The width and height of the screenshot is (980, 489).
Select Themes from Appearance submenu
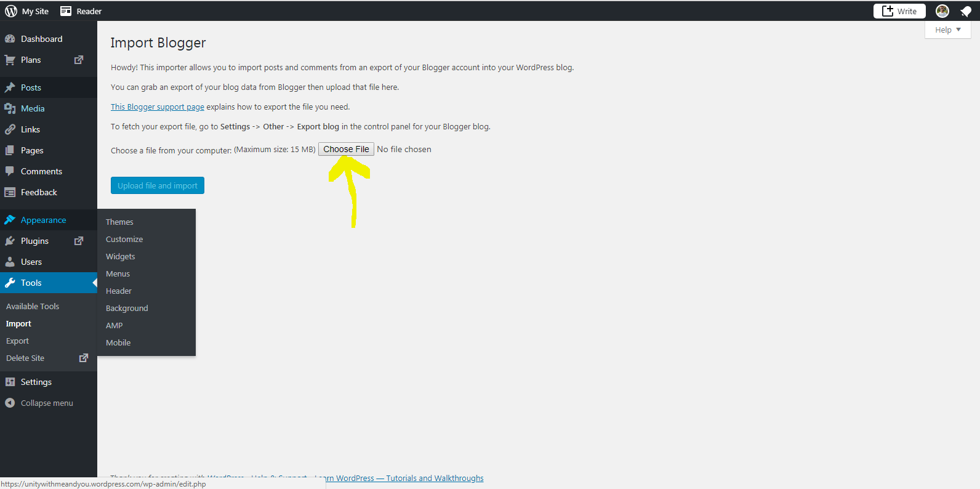pyautogui.click(x=119, y=222)
